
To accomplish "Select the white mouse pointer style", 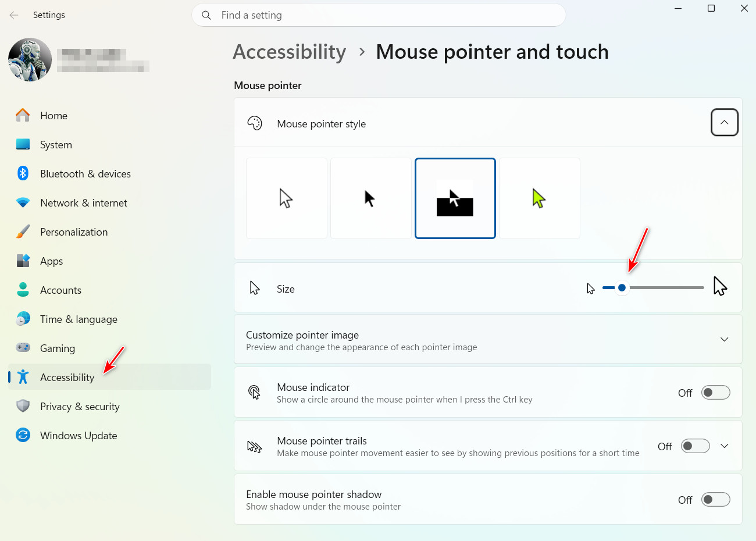I will (287, 198).
